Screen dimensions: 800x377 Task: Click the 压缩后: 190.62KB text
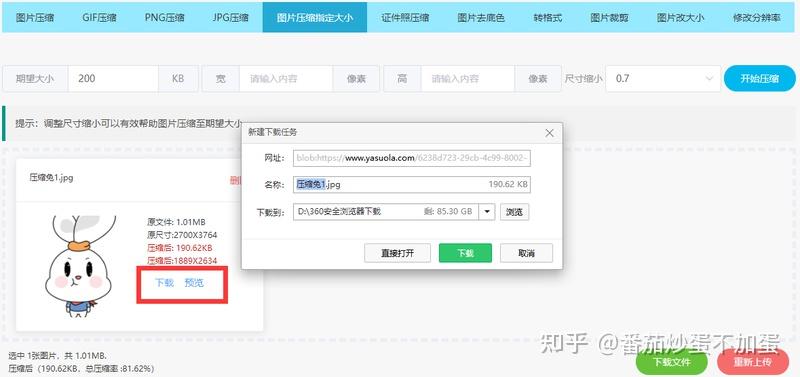(x=180, y=248)
